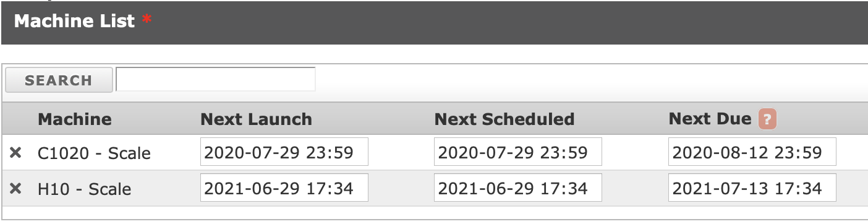The image size is (868, 224).
Task: Click the red required asterisk beside Machine List
Action: pyautogui.click(x=147, y=20)
